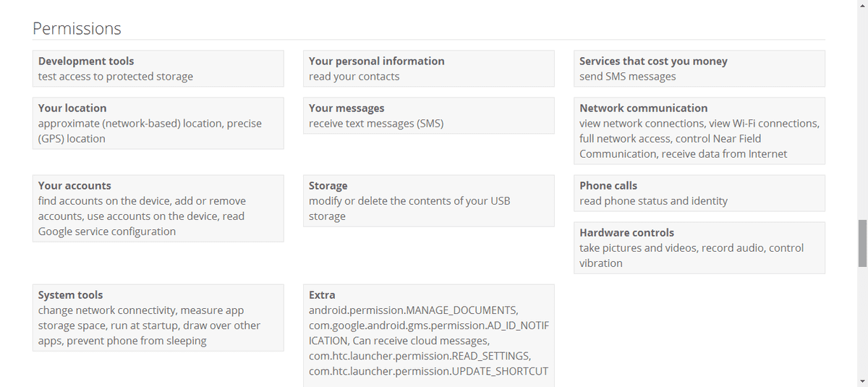Select 'receive text messages (SMS)' description
The image size is (868, 387).
pos(375,124)
